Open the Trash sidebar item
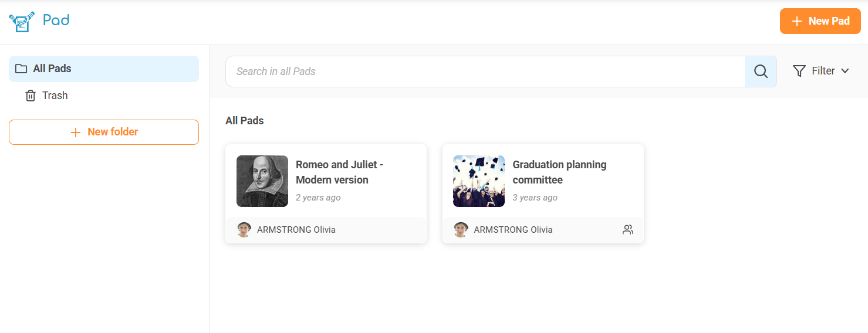868x333 pixels. [55, 96]
